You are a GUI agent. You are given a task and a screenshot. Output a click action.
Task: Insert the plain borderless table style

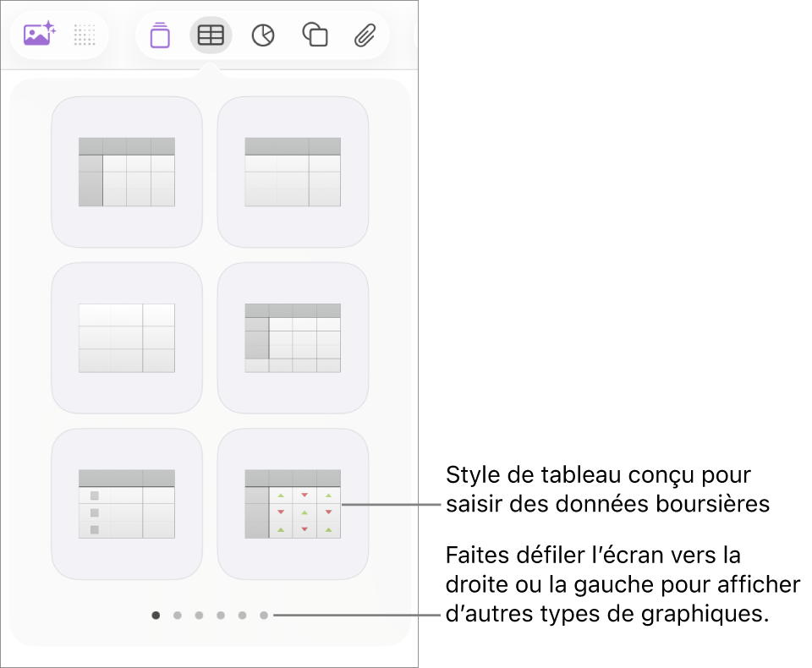click(126, 337)
